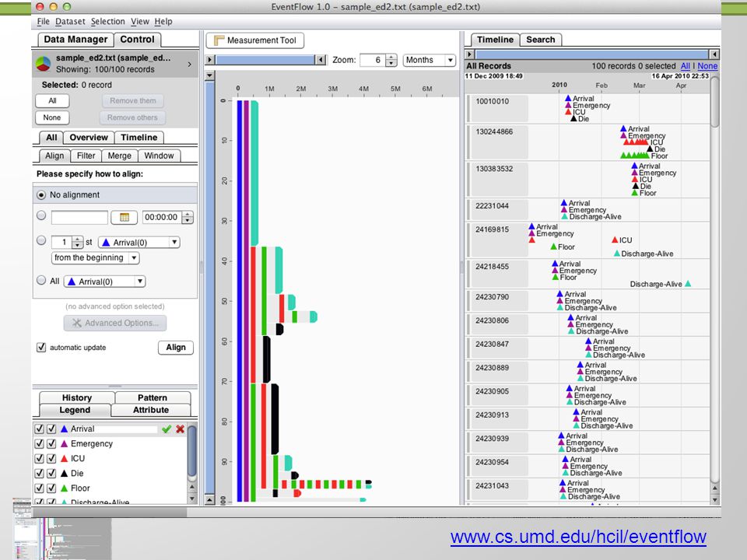Click the alignment date input field
Screen dimensions: 747x560
[79, 218]
